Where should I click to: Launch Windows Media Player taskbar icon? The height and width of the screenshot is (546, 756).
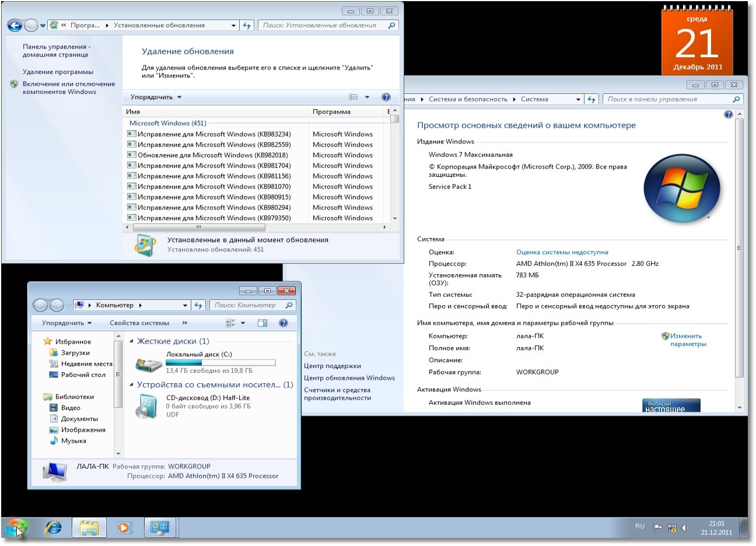click(x=124, y=528)
